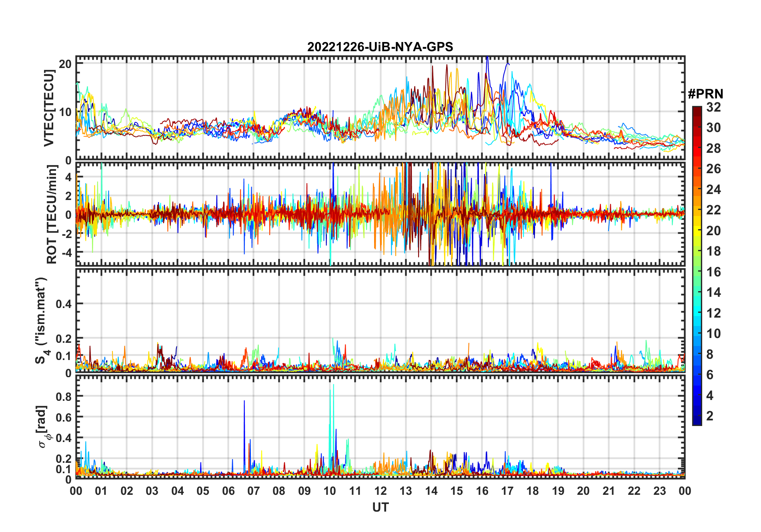The height and width of the screenshot is (532, 761).
Task: Click the plot title "20221226-UiB-NYA-GPS"
Action: click(x=380, y=47)
